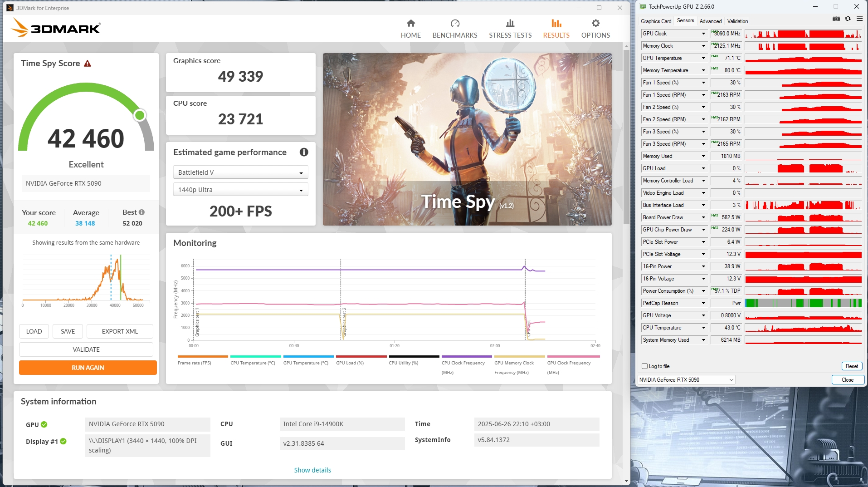The image size is (868, 487).
Task: Click the 3DMark logo
Action: click(x=56, y=28)
